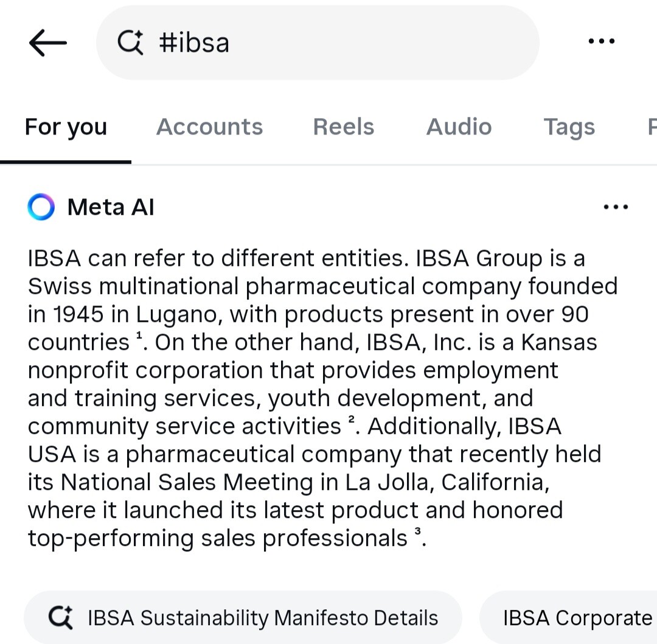Open citation 1 after 'countries'

(x=140, y=335)
